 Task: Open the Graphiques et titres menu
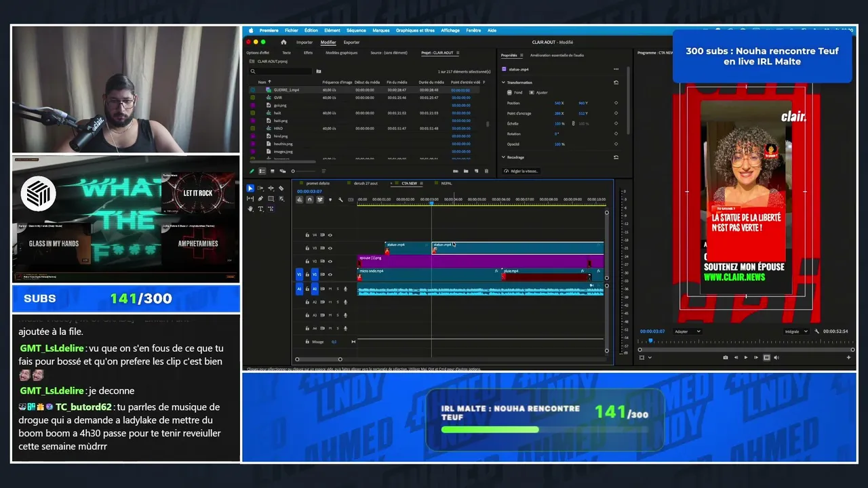click(x=415, y=30)
